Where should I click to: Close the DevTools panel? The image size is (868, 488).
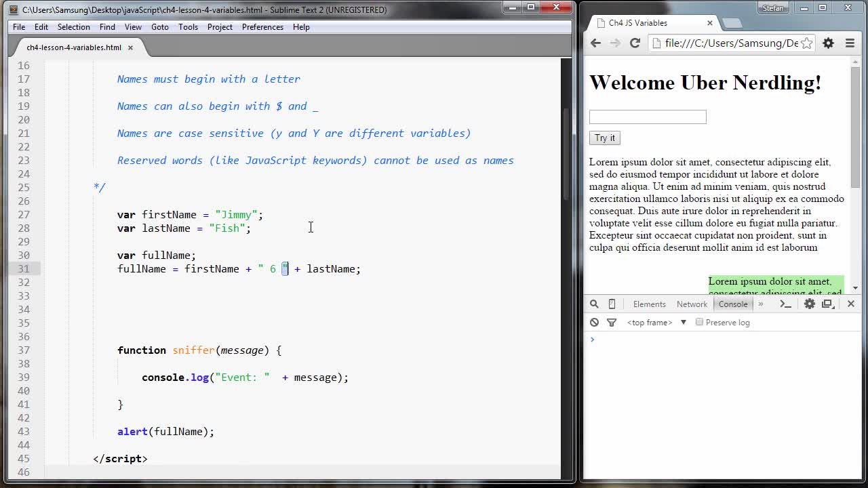[851, 304]
